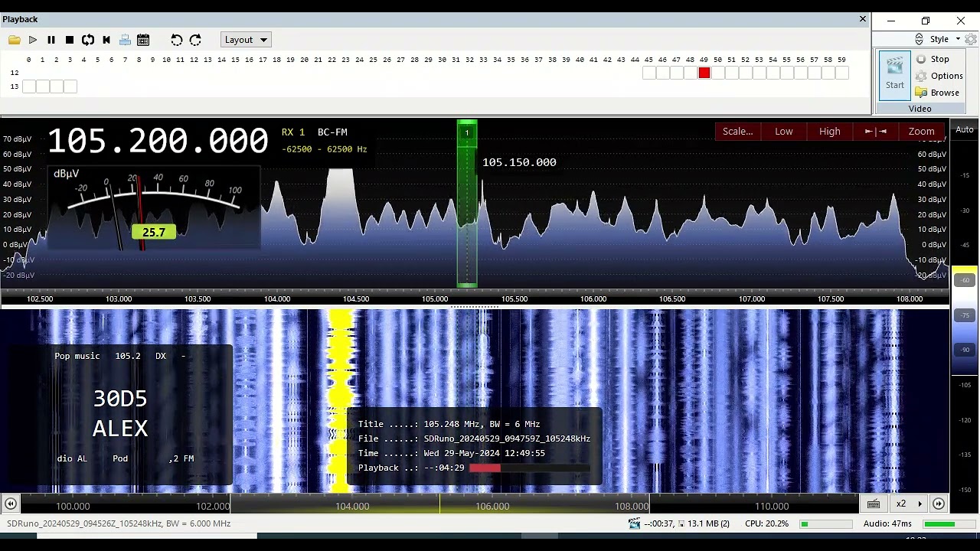This screenshot has width=980, height=551.
Task: Click the Title line in playback info
Action: click(449, 424)
